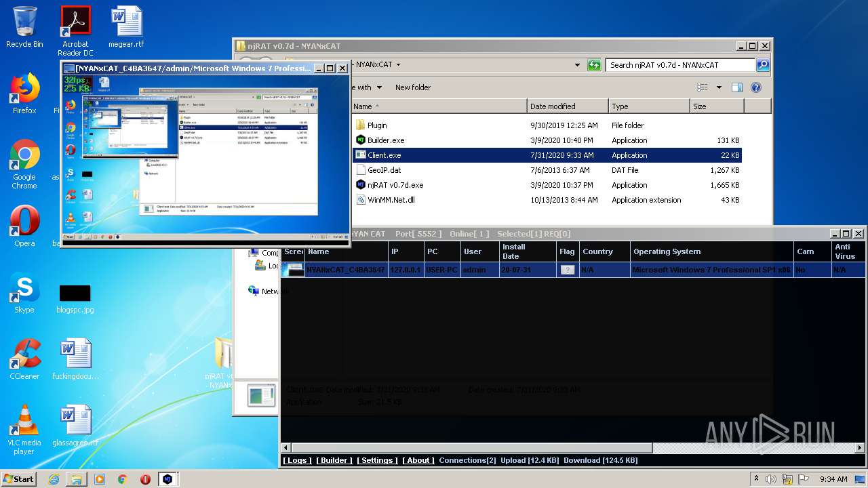Click the Country column header in njRAT

(605, 251)
